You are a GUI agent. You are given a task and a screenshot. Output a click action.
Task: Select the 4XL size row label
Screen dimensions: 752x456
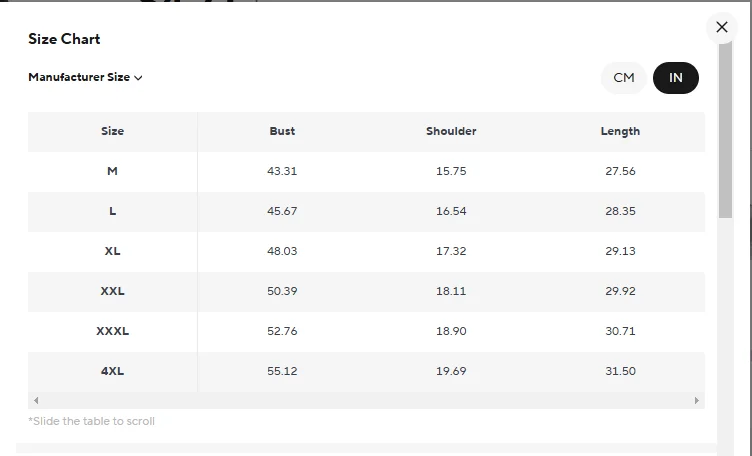(x=112, y=371)
